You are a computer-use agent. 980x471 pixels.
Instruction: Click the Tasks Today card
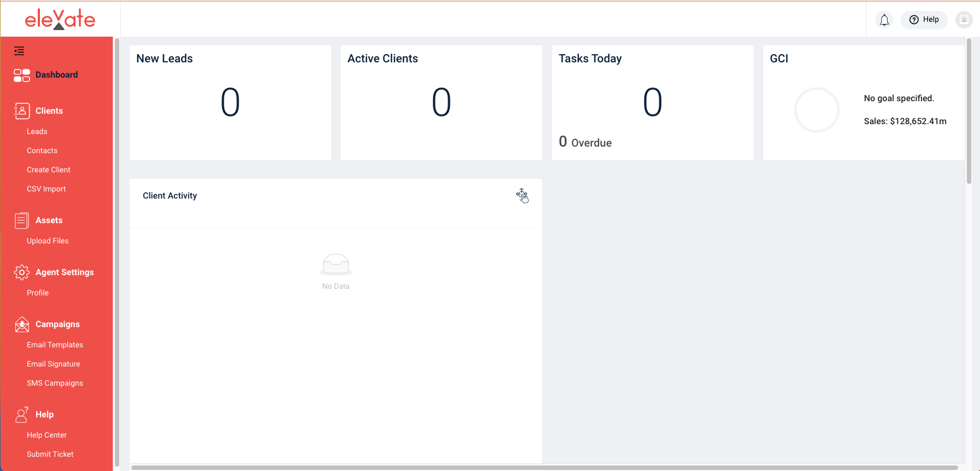pyautogui.click(x=653, y=103)
